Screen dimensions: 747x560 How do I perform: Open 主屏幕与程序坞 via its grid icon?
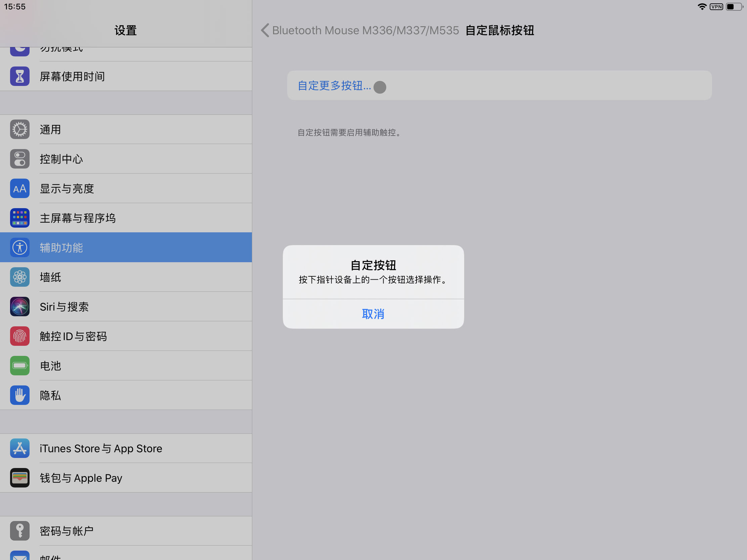click(x=19, y=218)
